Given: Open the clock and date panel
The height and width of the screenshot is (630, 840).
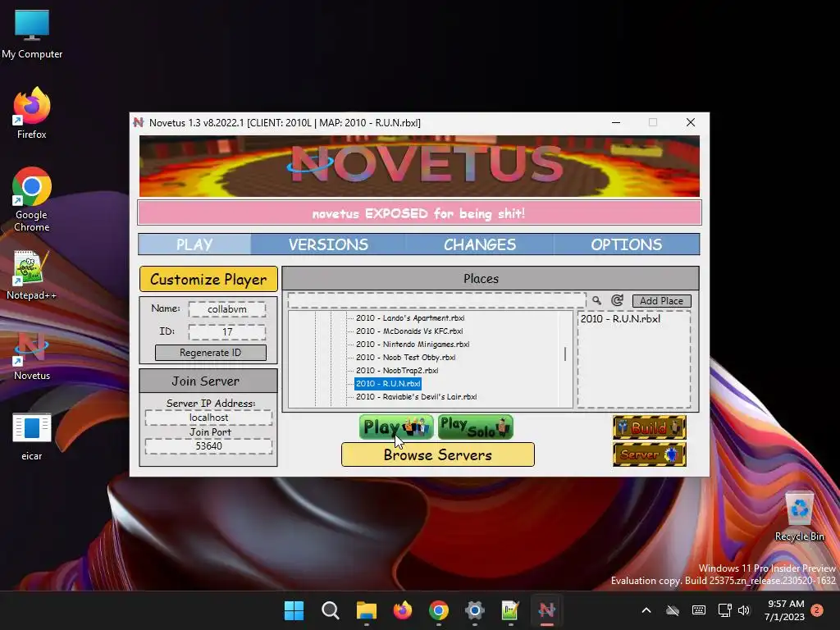Looking at the screenshot, I should [785, 610].
